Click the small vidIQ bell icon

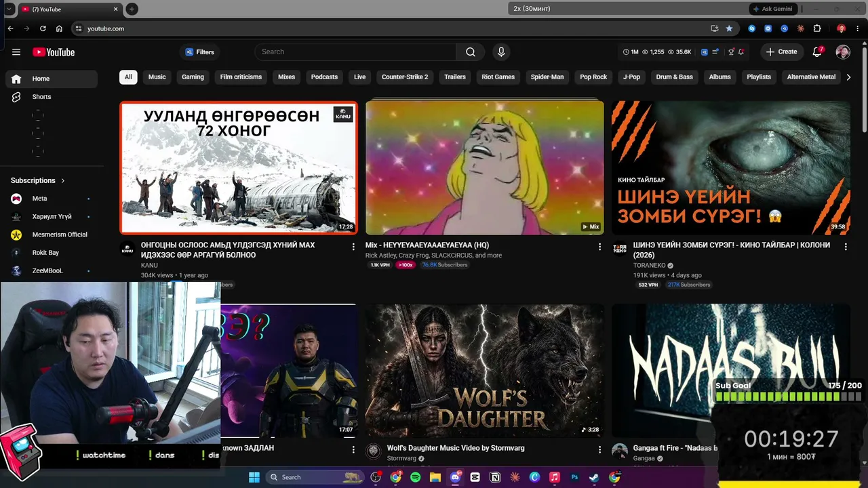point(741,52)
